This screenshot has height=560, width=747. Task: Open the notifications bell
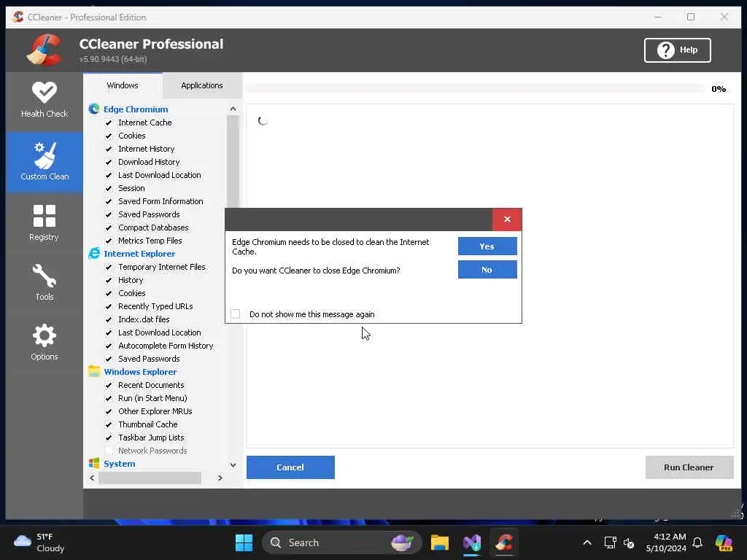697,542
